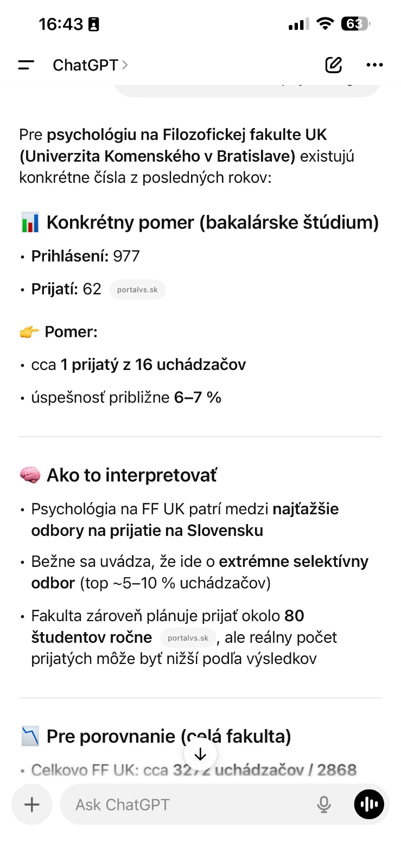Tap the bar chart emoji icon
401x868 pixels.
30,222
